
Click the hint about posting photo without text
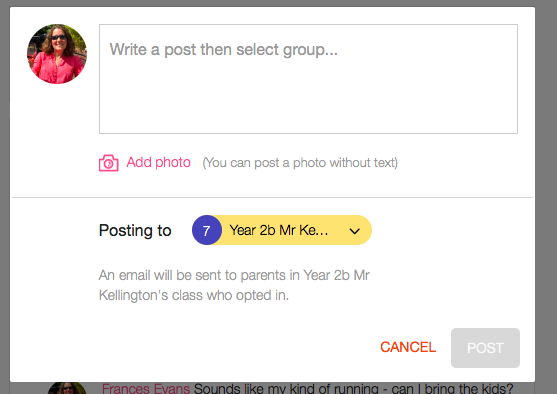click(300, 163)
